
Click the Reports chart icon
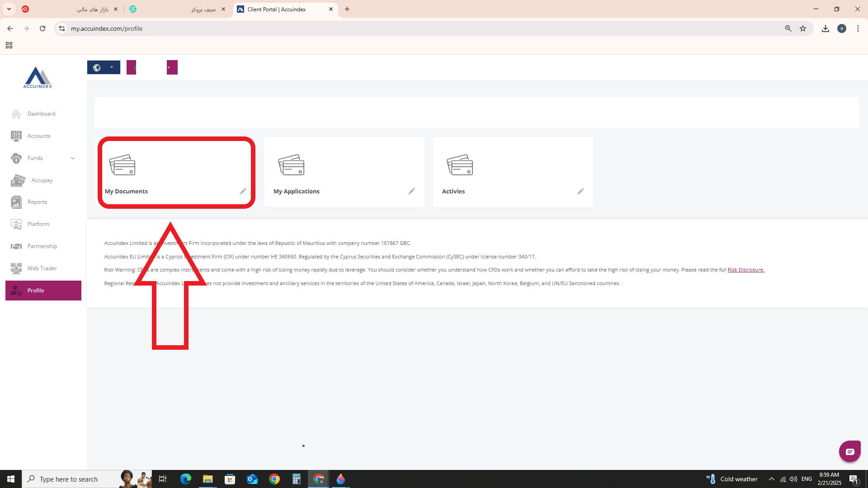click(16, 202)
